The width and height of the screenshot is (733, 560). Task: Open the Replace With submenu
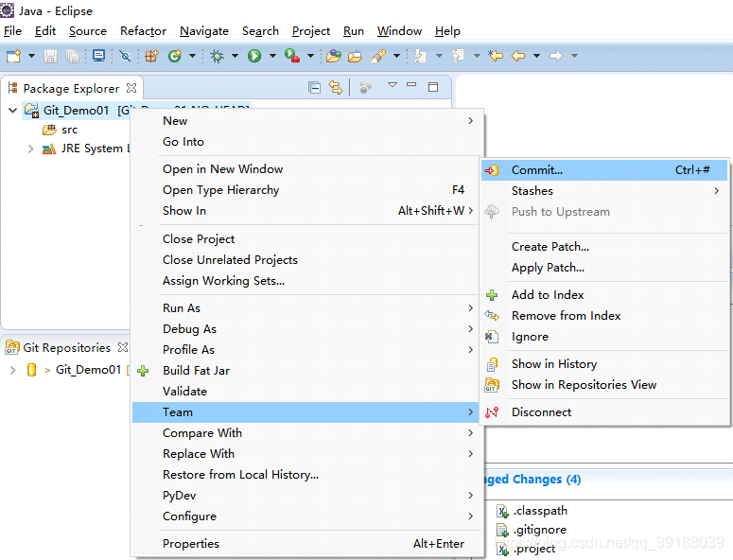[306, 454]
